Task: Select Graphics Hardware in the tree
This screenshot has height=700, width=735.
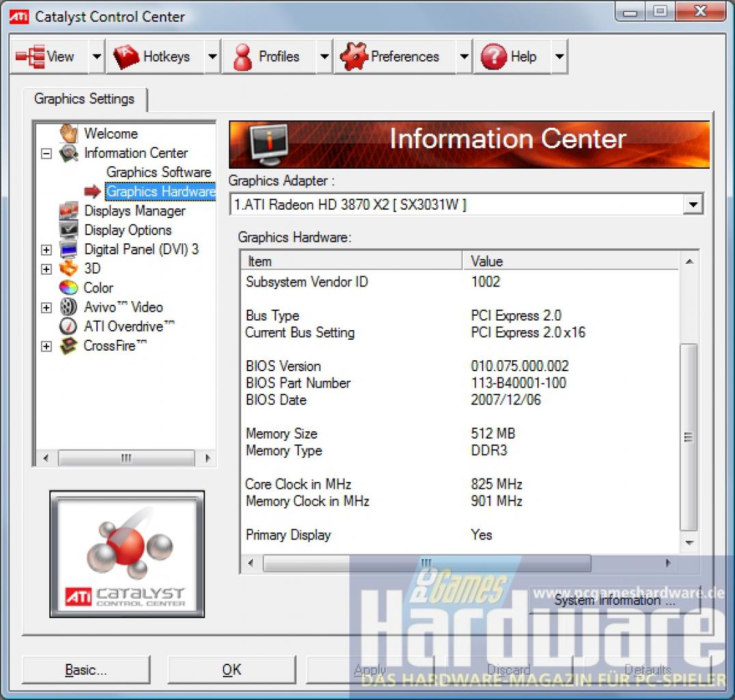Action: pos(161,191)
